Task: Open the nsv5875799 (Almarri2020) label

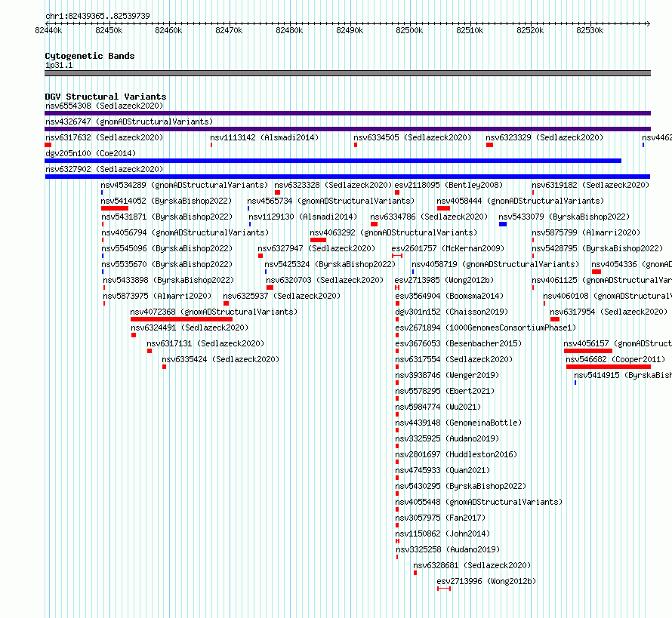Action: pos(586,232)
